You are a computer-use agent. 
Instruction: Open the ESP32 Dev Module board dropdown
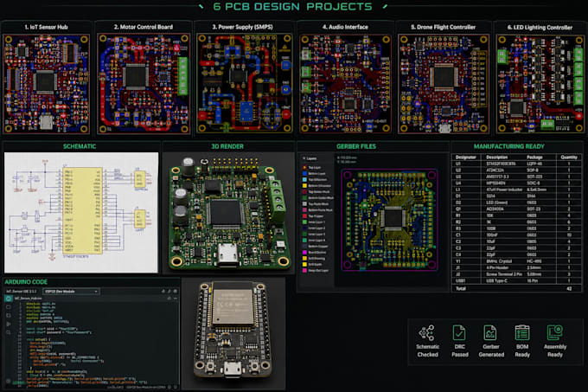click(71, 291)
